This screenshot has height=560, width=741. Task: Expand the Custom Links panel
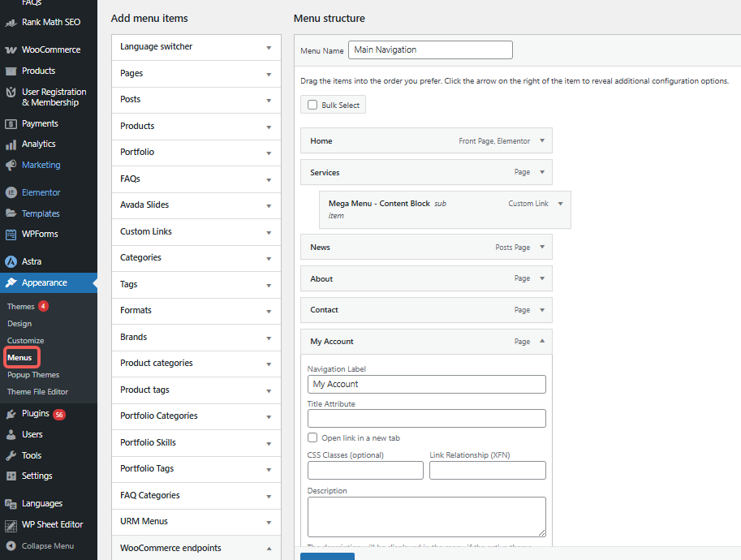point(269,231)
